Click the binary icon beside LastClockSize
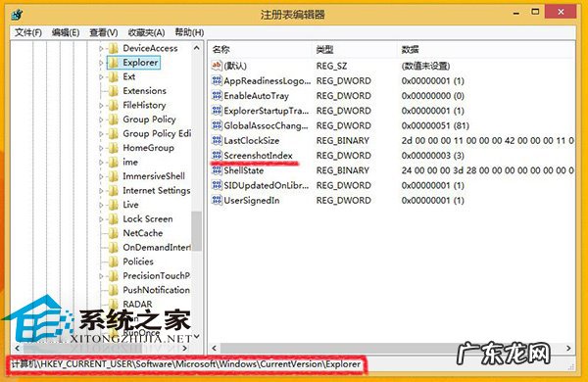This screenshot has width=588, height=382. point(217,141)
